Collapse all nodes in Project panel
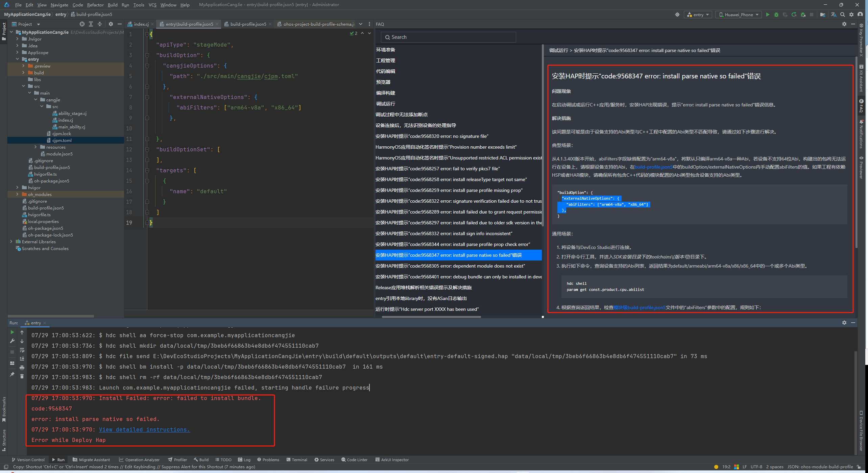The width and height of the screenshot is (868, 473). pyautogui.click(x=100, y=24)
